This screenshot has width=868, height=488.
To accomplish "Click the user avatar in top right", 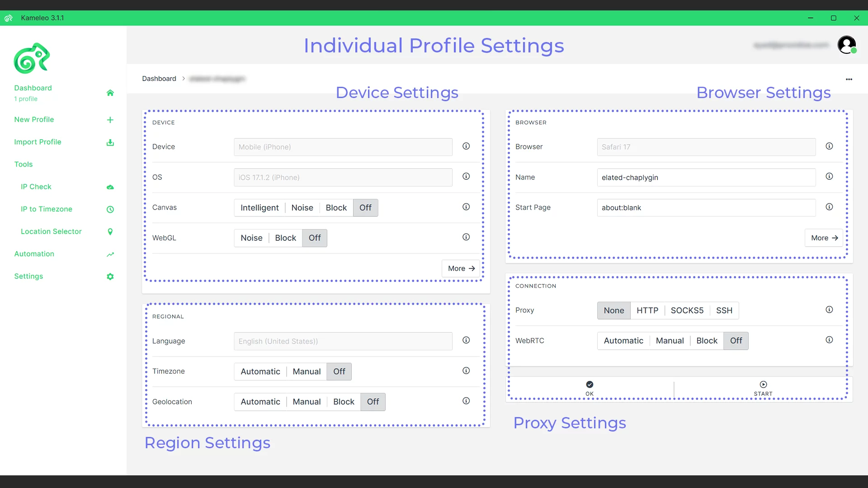I will [x=847, y=45].
